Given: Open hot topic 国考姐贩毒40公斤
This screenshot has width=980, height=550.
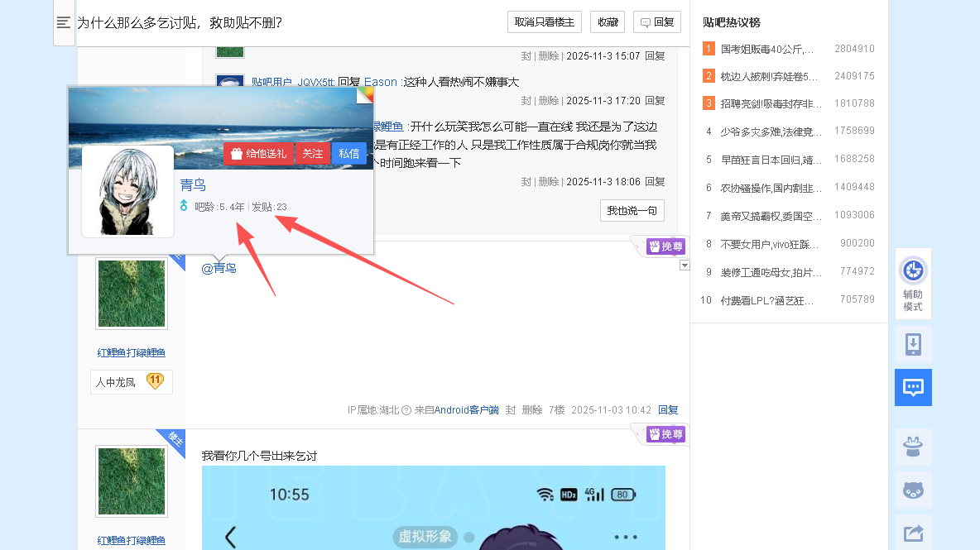Looking at the screenshot, I should (766, 49).
